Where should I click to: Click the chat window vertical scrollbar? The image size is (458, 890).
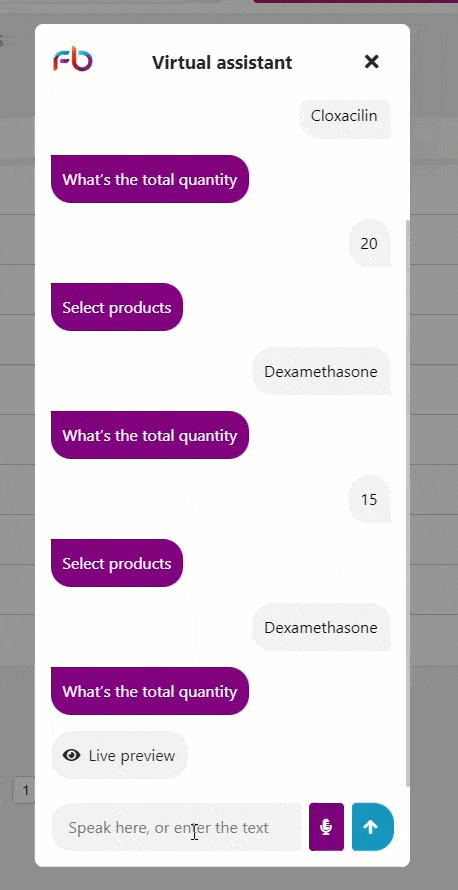click(407, 502)
